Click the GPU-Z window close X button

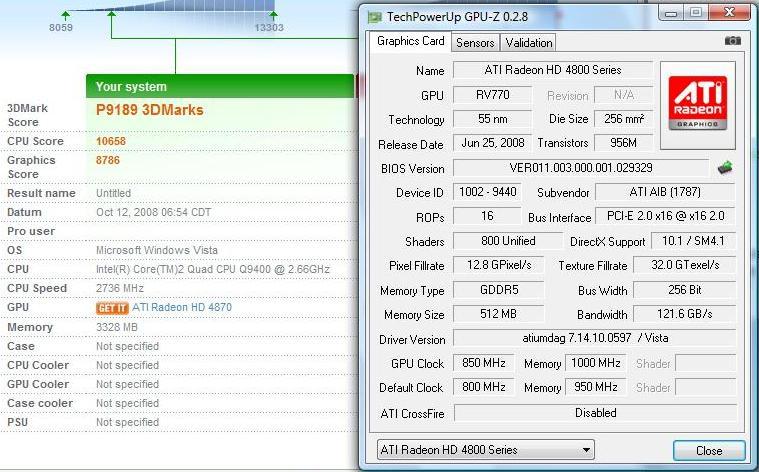729,13
